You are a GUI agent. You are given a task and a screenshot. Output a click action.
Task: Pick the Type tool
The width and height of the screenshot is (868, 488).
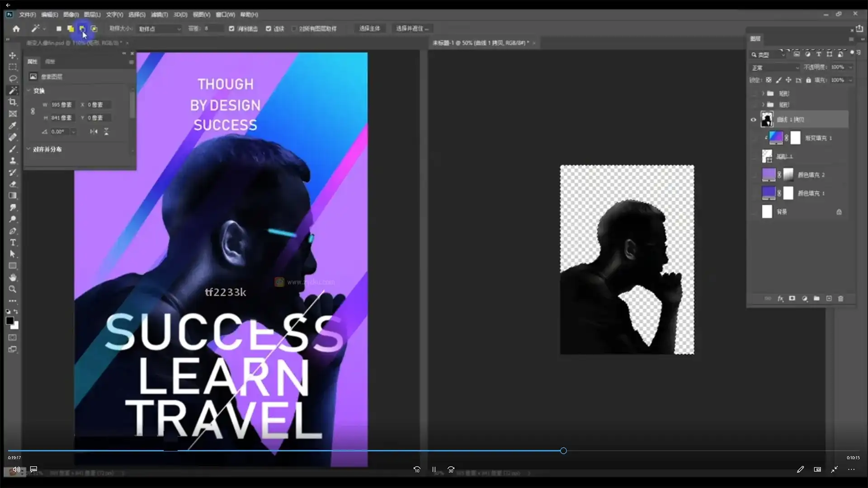click(x=13, y=243)
